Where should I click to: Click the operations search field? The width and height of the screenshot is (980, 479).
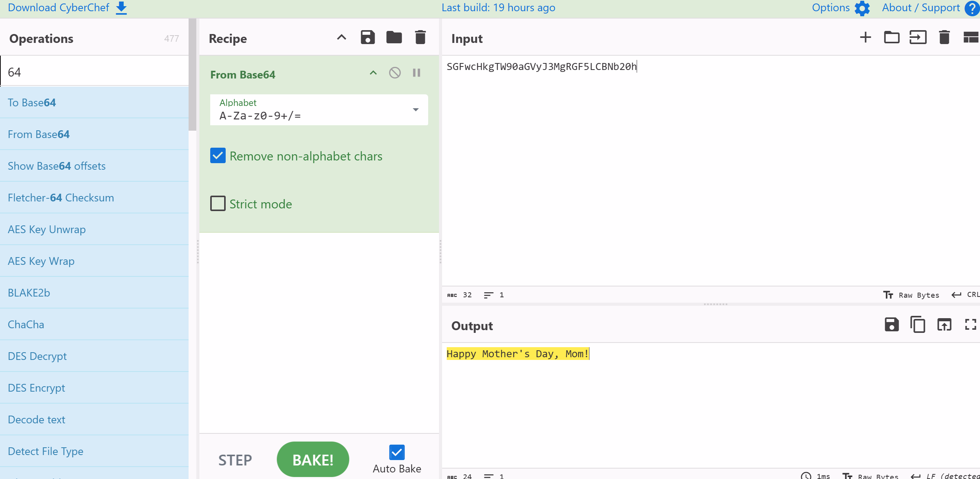click(x=95, y=72)
